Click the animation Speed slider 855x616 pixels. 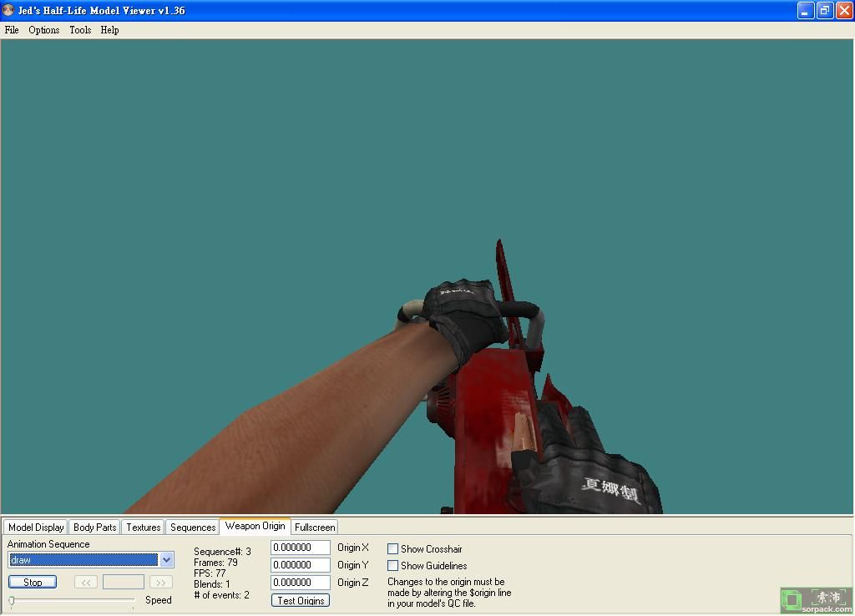(x=72, y=600)
